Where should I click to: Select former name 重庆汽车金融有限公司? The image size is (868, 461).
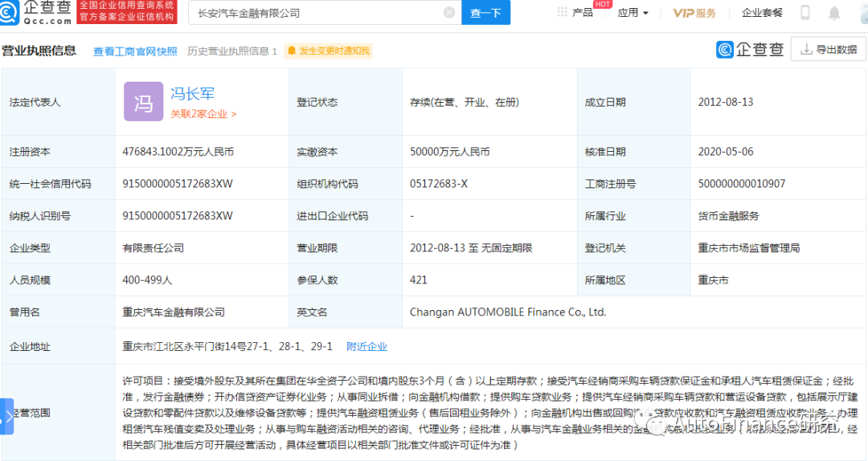[x=174, y=312]
